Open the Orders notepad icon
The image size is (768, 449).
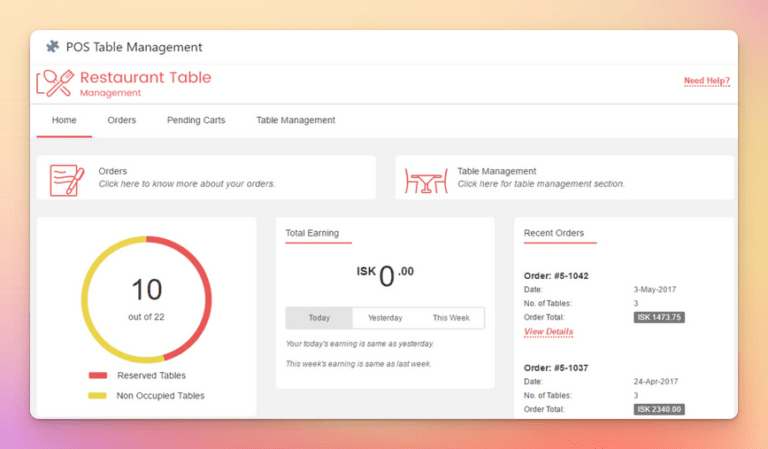[x=67, y=180]
